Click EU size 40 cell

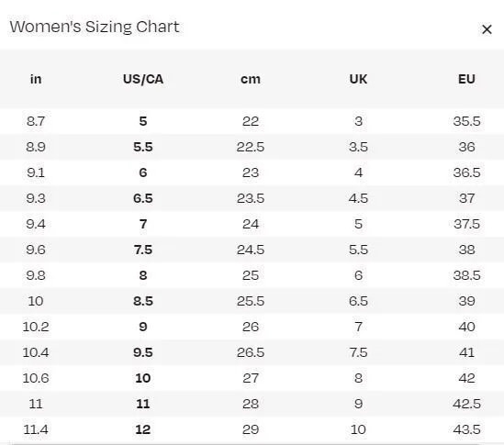coord(466,327)
